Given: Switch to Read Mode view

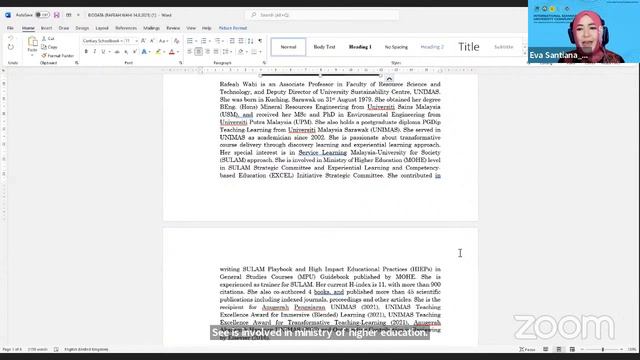Looking at the screenshot, I should tap(546, 349).
